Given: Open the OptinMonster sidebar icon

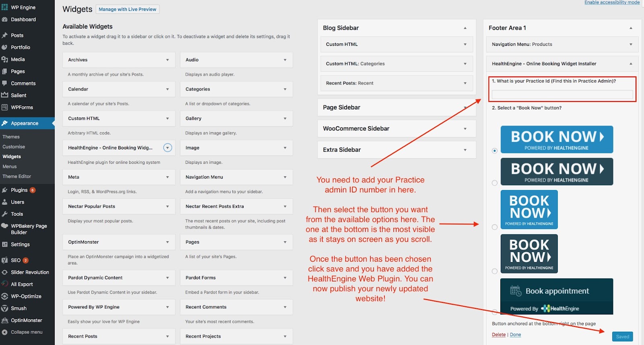Looking at the screenshot, I should pos(5,320).
